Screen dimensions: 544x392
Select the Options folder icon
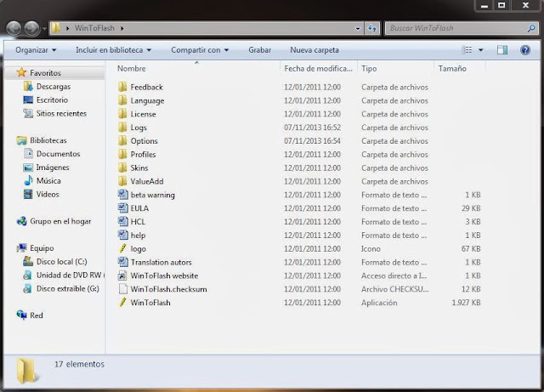(122, 140)
